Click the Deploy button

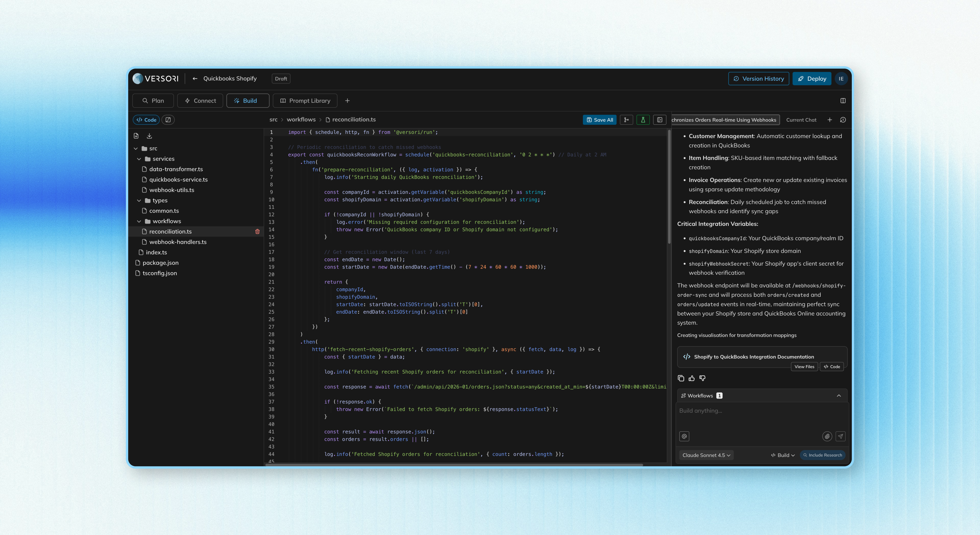811,78
